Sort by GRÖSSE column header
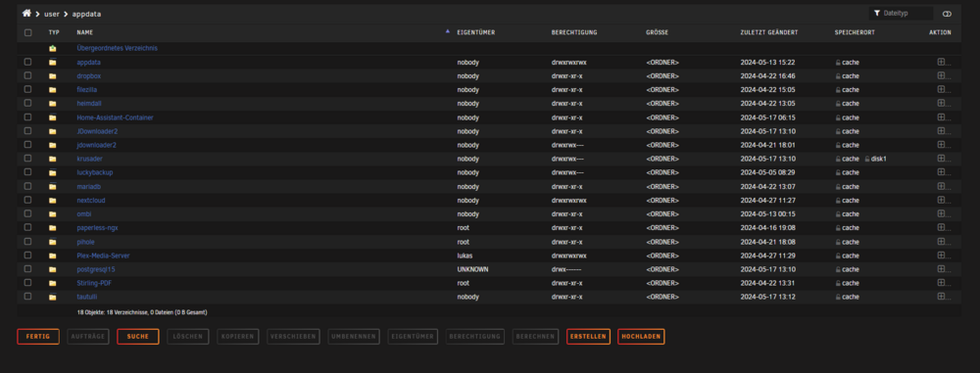The image size is (980, 373). [x=658, y=32]
